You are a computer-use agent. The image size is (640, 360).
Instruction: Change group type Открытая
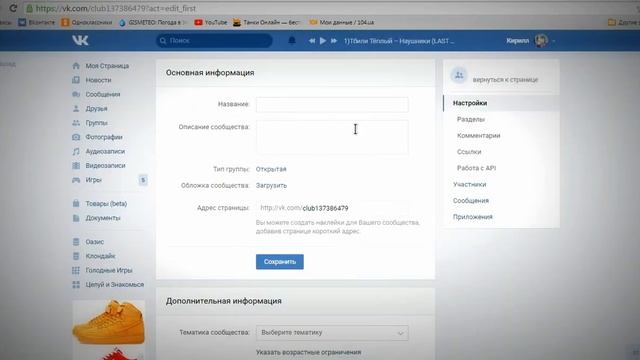point(271,169)
